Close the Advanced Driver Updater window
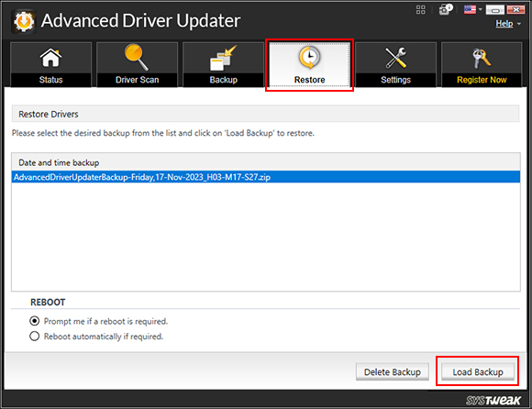The width and height of the screenshot is (532, 409). [x=515, y=9]
